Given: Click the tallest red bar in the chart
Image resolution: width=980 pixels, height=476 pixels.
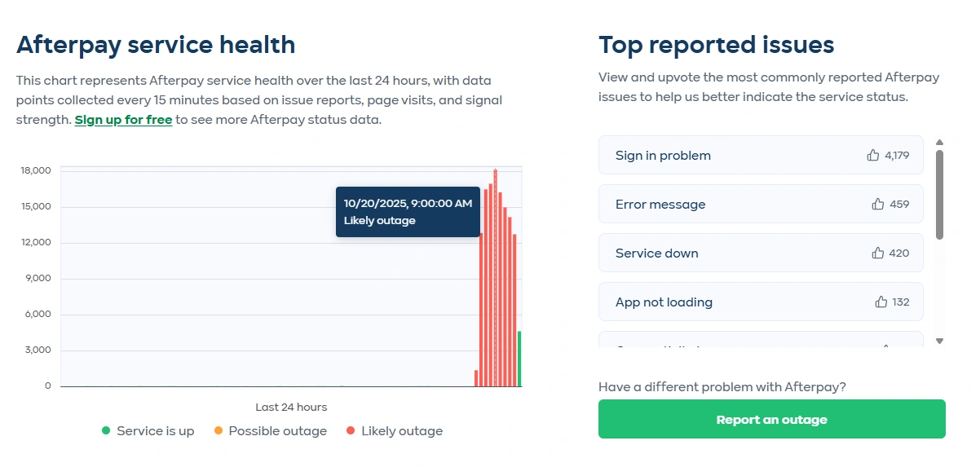Looking at the screenshot, I should coord(495,277).
